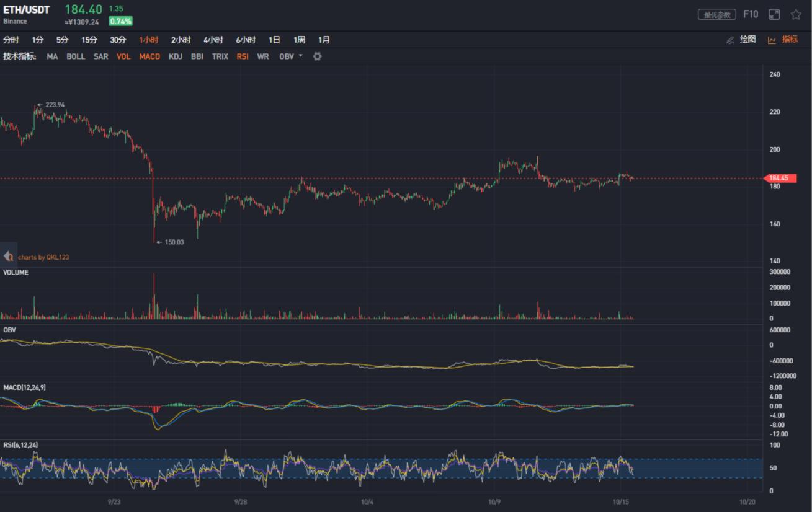This screenshot has height=512, width=812.
Task: Open the 分时 time-sharing selector
Action: (11, 40)
